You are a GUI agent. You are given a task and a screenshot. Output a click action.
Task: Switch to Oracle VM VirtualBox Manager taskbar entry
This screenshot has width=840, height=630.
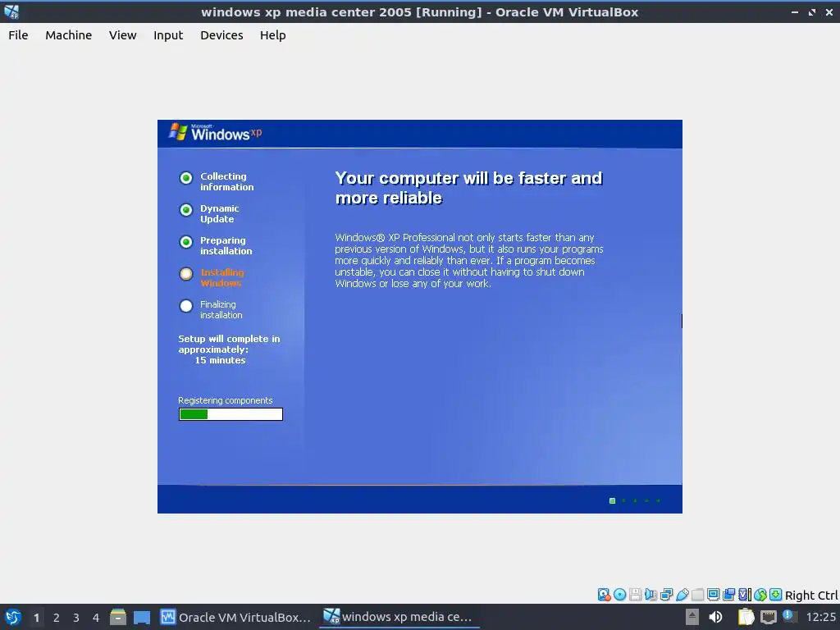tap(235, 617)
